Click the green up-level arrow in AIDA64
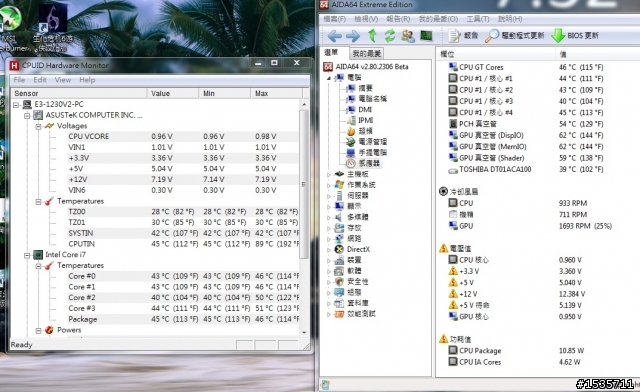 [372, 36]
